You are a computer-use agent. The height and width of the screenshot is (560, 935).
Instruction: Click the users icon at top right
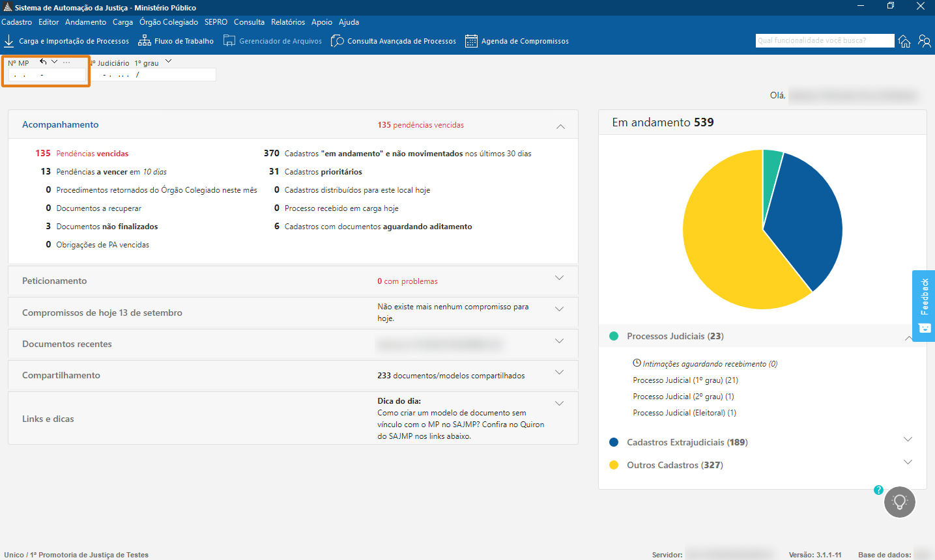point(924,41)
